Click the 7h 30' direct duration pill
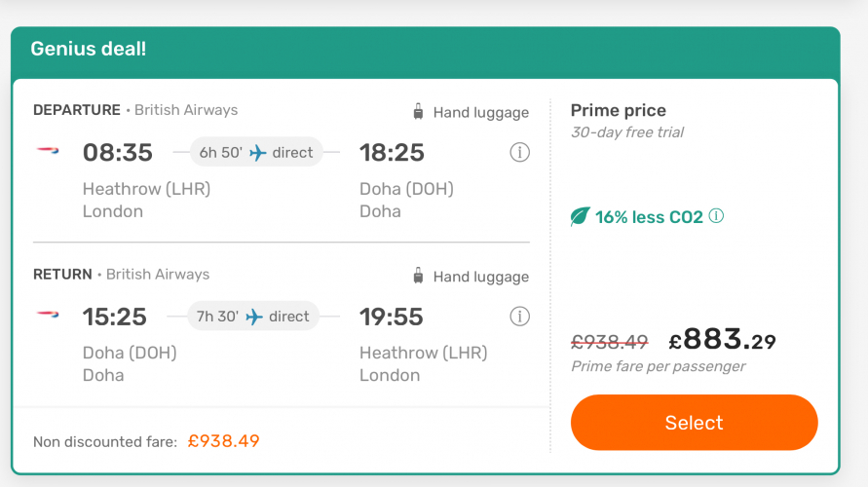The image size is (868, 487). pyautogui.click(x=253, y=317)
